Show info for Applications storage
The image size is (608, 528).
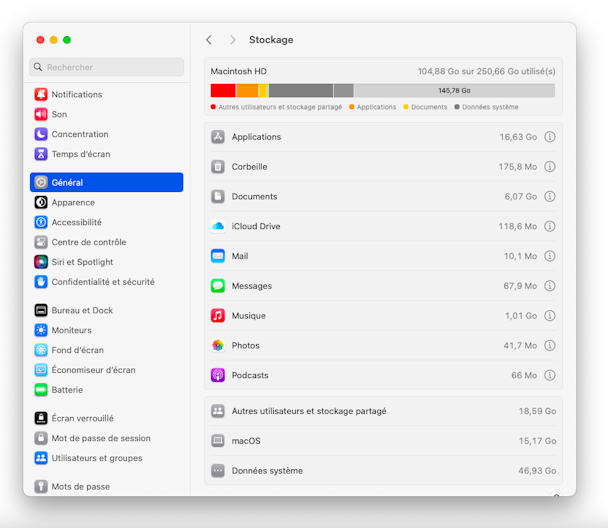(x=549, y=137)
